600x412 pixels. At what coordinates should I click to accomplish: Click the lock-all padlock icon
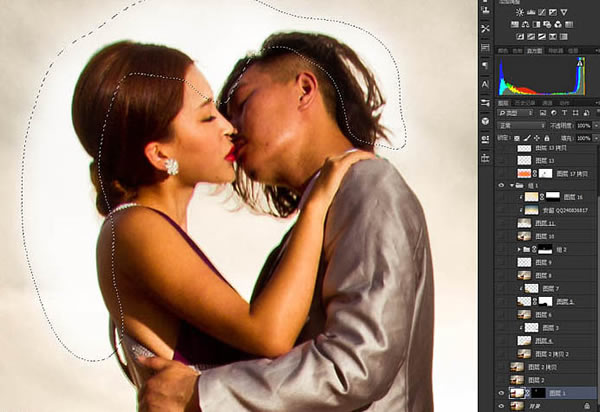tap(547, 138)
